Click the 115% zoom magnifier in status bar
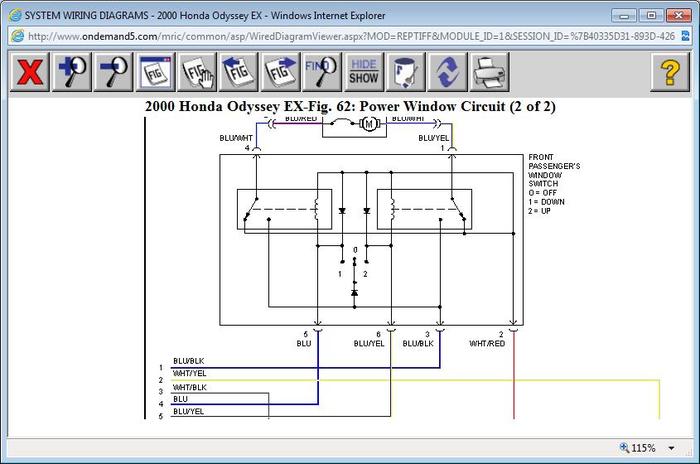 624,447
